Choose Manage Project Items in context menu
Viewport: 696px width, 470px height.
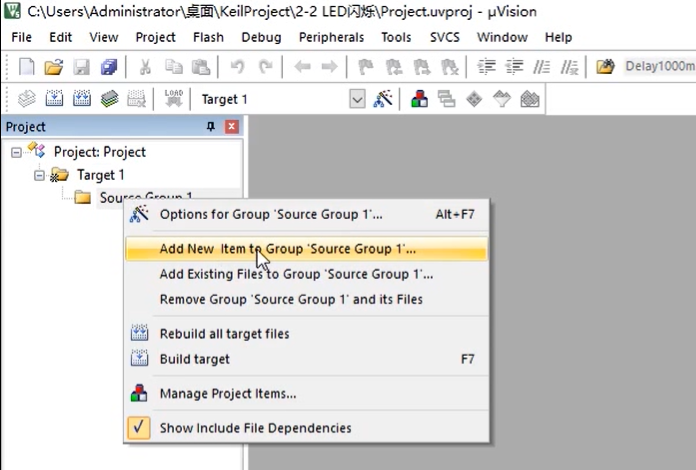(x=307, y=393)
